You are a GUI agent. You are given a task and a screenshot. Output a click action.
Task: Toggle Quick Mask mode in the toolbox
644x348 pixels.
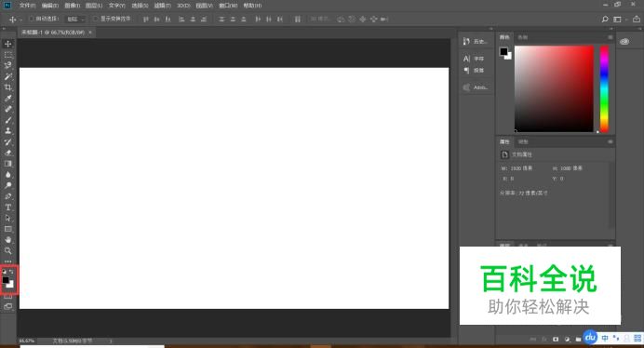coord(7,297)
